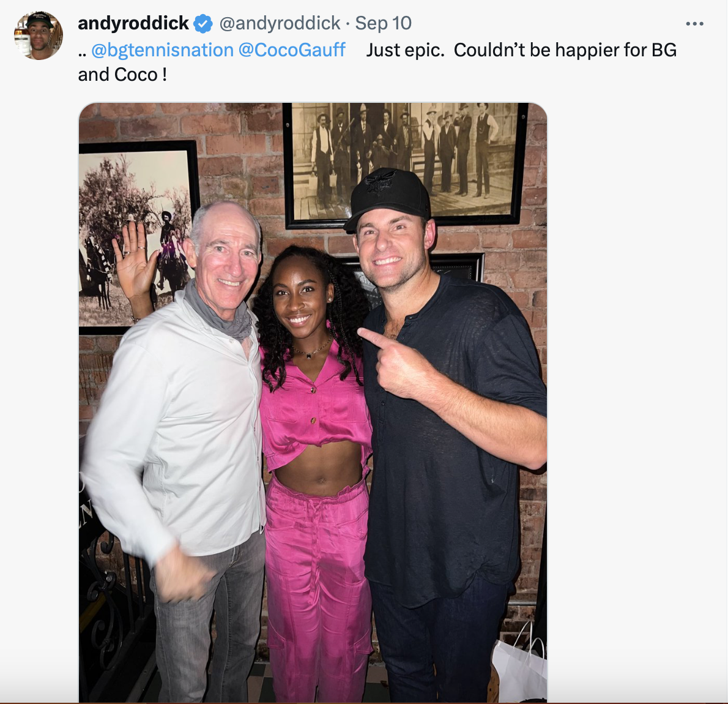The height and width of the screenshot is (704, 728).
Task: Open the @andyroddick handle link
Action: click(280, 23)
